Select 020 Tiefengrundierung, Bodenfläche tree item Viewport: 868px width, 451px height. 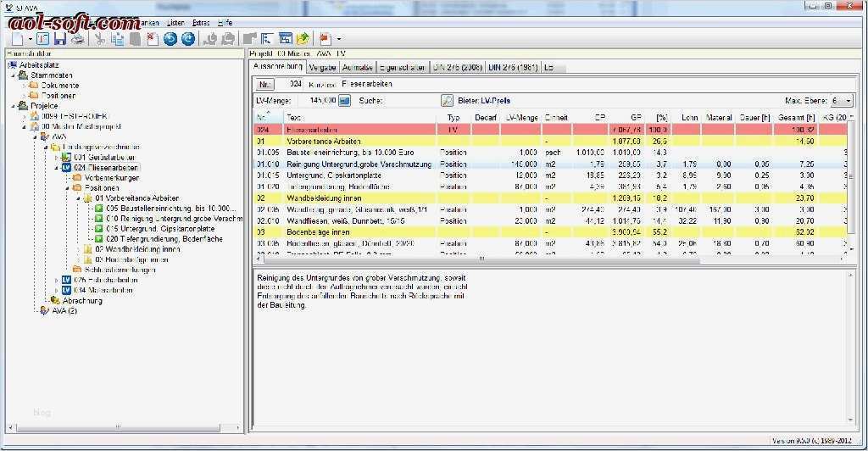(164, 239)
